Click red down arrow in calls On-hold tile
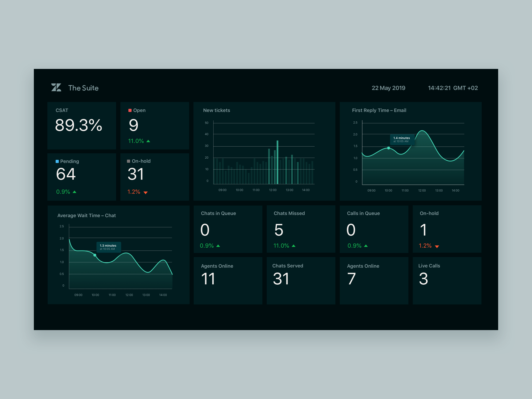This screenshot has width=532, height=399. 437,247
